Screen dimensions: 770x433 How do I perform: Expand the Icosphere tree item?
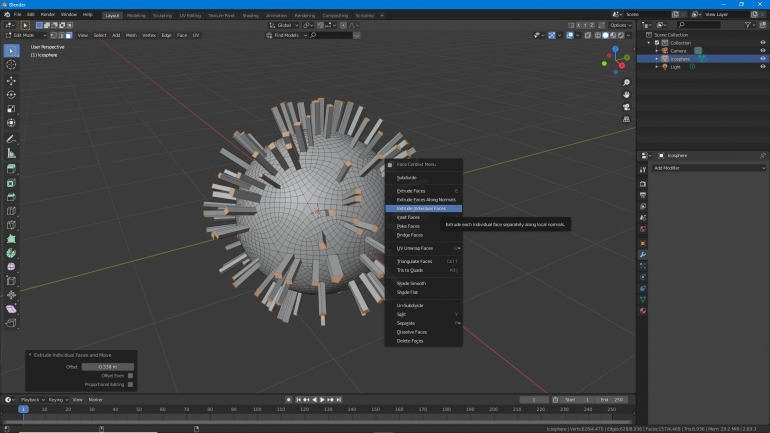click(657, 59)
